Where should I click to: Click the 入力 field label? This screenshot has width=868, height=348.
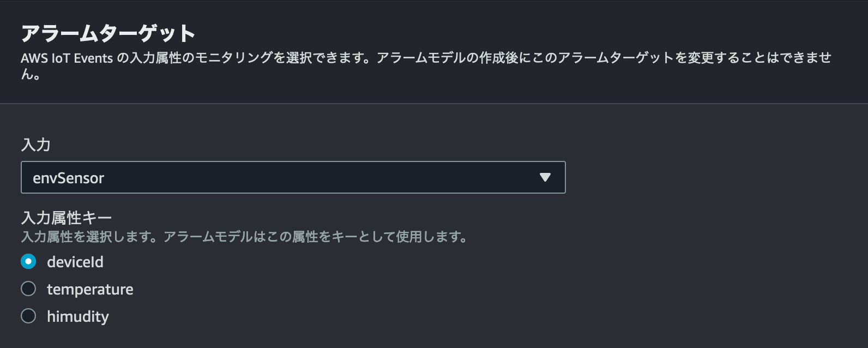35,145
